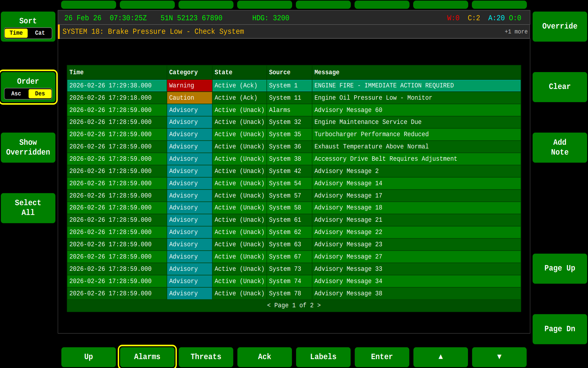Select the Alarms tab
Viewport: 588px width, 368px height.
tap(147, 357)
